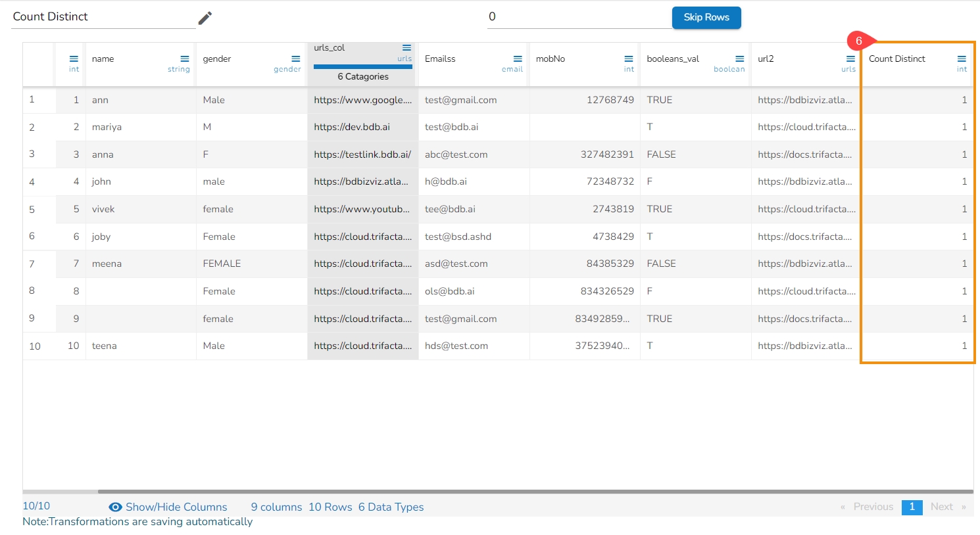980x535 pixels.
Task: Open the url2 column menu icon
Action: click(x=850, y=59)
